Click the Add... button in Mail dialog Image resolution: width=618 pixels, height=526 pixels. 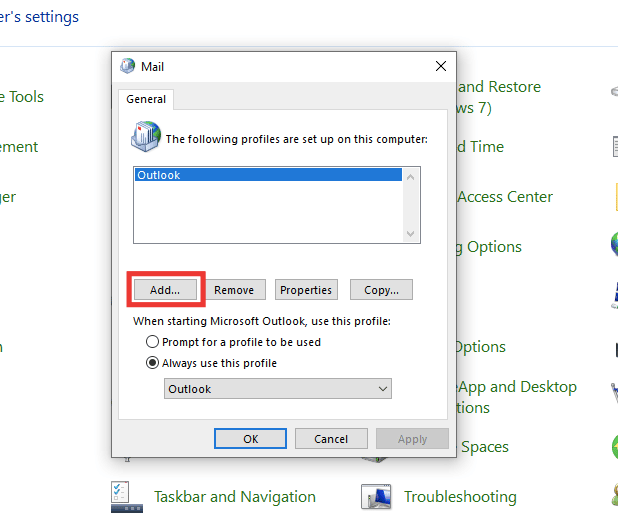(x=165, y=290)
